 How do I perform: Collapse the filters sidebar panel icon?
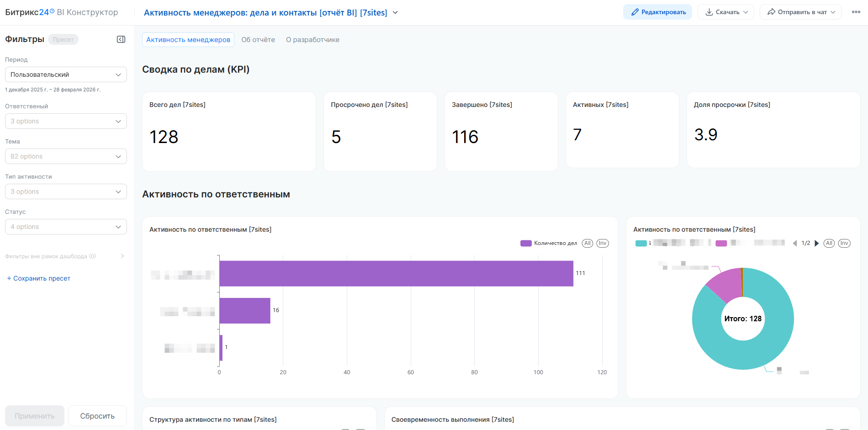point(121,39)
